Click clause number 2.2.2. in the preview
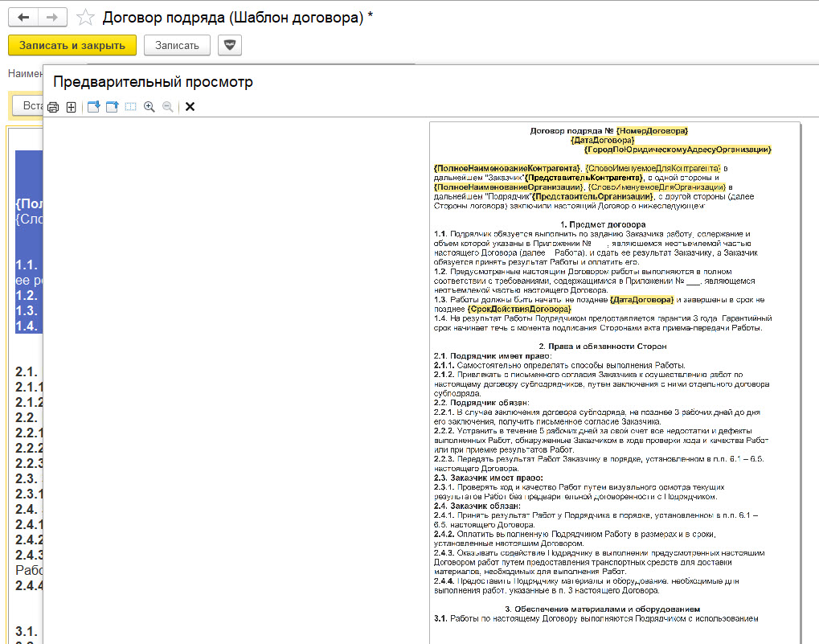Image resolution: width=819 pixels, height=644 pixels. 444,431
